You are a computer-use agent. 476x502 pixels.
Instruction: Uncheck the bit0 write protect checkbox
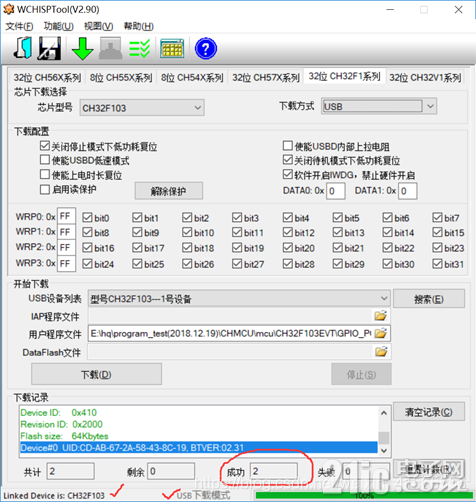[87, 218]
